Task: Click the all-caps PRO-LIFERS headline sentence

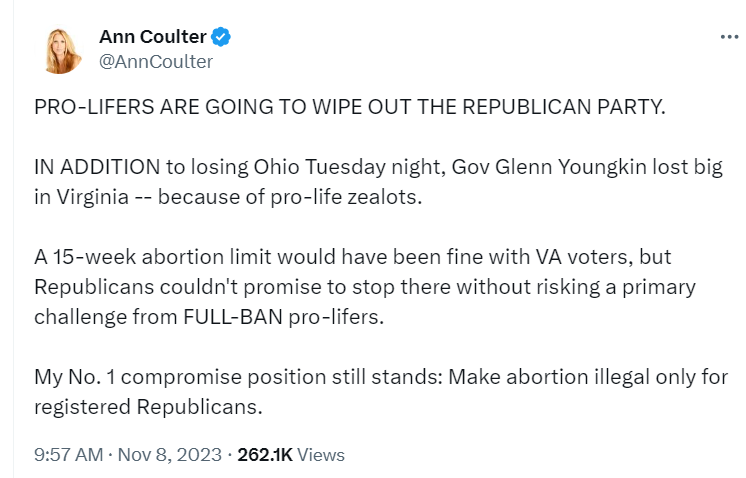Action: pos(350,107)
